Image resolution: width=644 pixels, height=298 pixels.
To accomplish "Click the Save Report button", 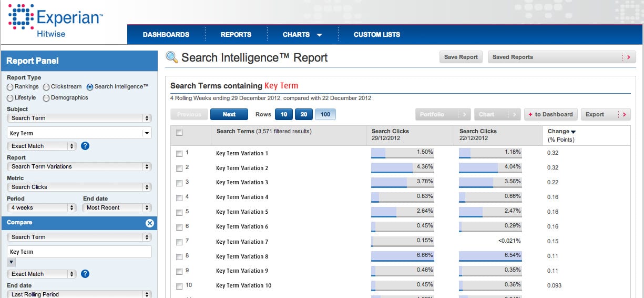I will click(461, 57).
